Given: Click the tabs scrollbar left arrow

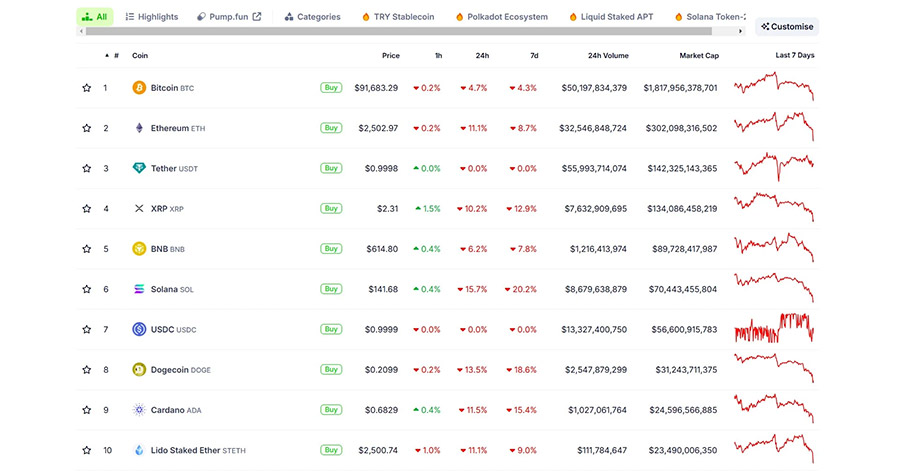Looking at the screenshot, I should 81,31.
